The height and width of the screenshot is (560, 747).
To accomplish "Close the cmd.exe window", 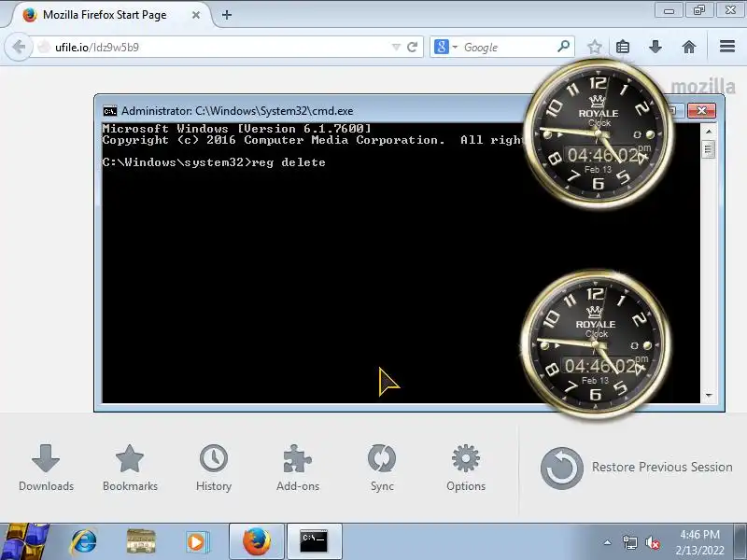I will [x=701, y=110].
